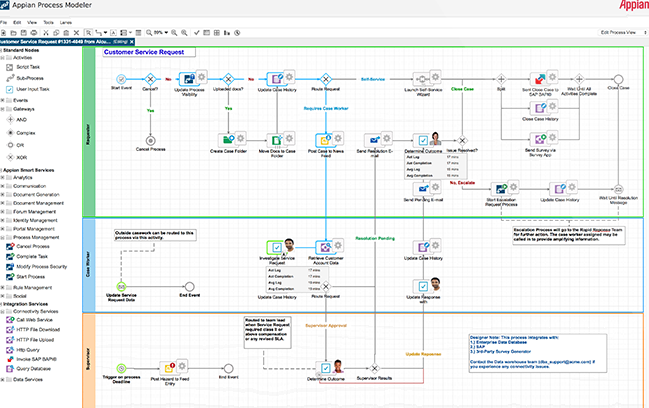Select the Script Task node icon

click(x=10, y=66)
